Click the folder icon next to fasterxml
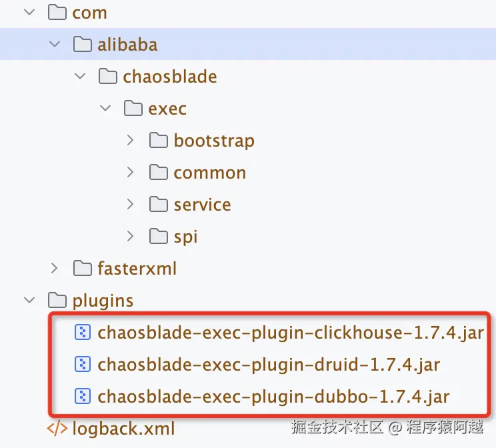Screen dimensions: 496x448 tap(83, 268)
